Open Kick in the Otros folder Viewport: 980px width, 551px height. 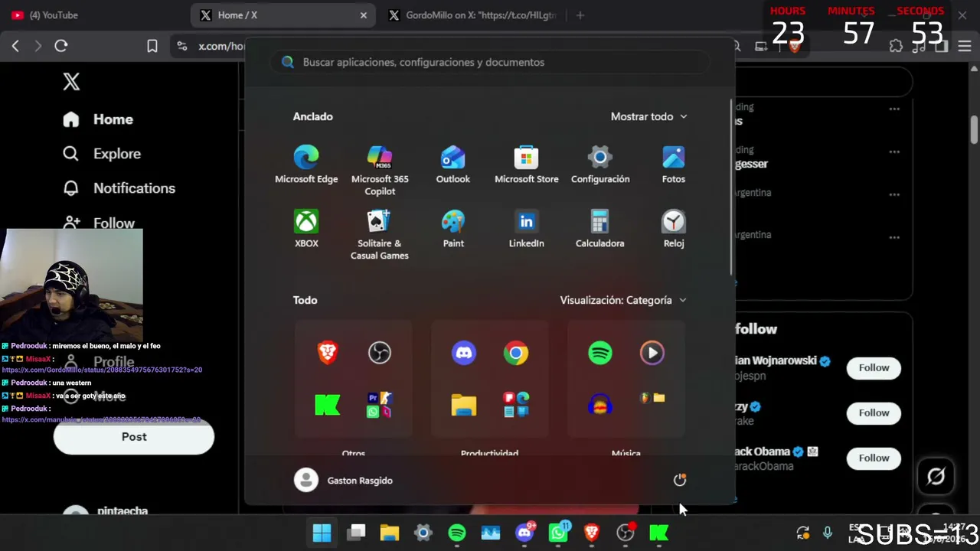pyautogui.click(x=328, y=405)
